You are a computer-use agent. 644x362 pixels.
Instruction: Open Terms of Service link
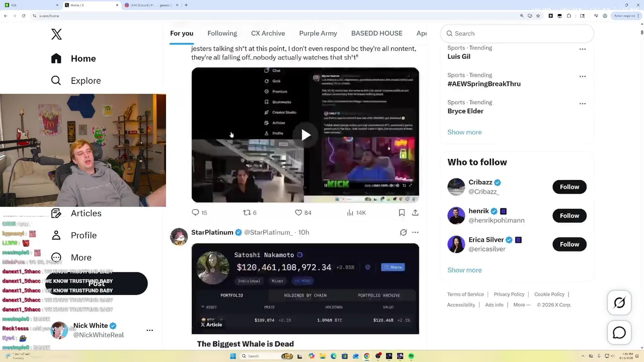(x=465, y=294)
